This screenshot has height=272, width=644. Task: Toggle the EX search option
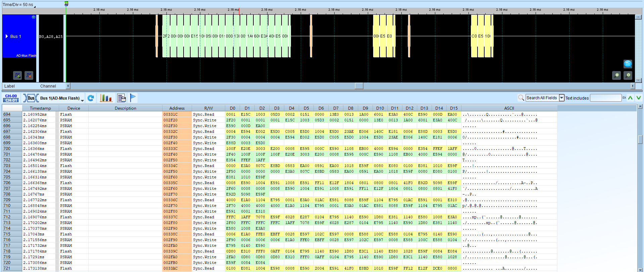pyautogui.click(x=624, y=98)
